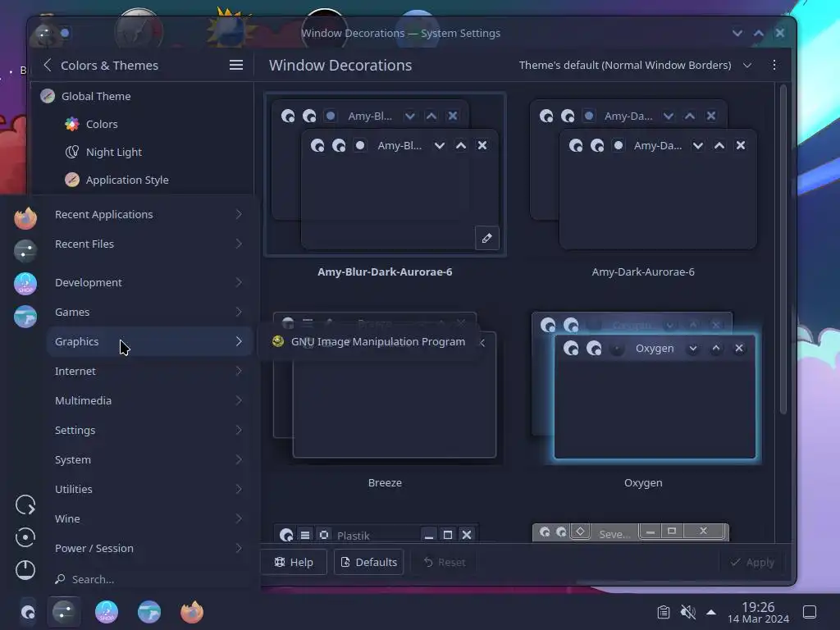Open the Graphics category
Viewport: 840px width, 630px height.
click(x=149, y=341)
